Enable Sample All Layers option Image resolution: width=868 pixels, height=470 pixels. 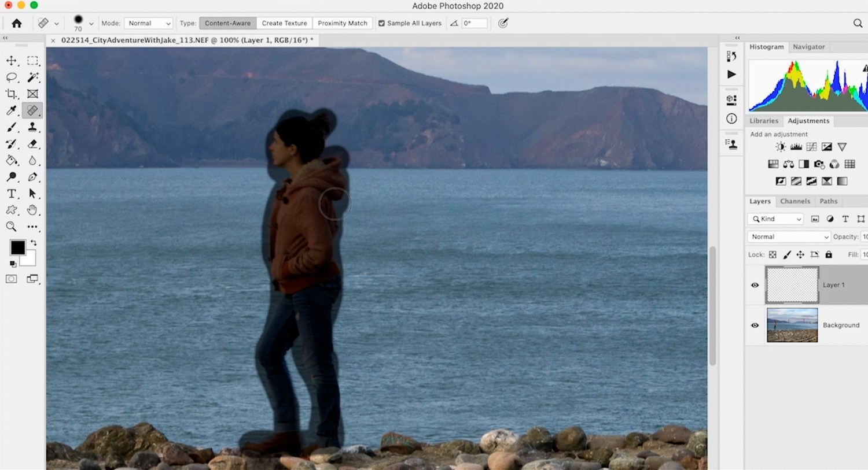point(381,23)
